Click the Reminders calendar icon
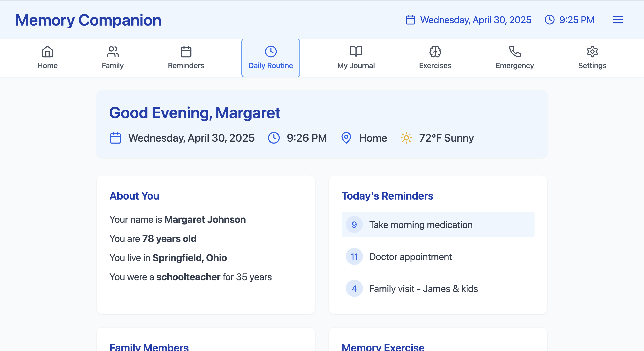 pyautogui.click(x=186, y=52)
